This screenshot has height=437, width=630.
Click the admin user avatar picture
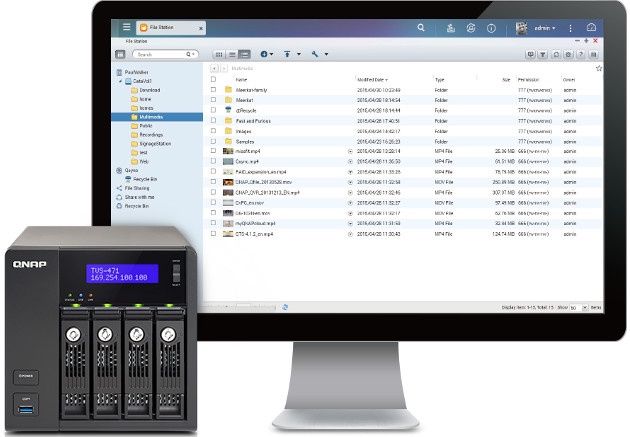(521, 28)
